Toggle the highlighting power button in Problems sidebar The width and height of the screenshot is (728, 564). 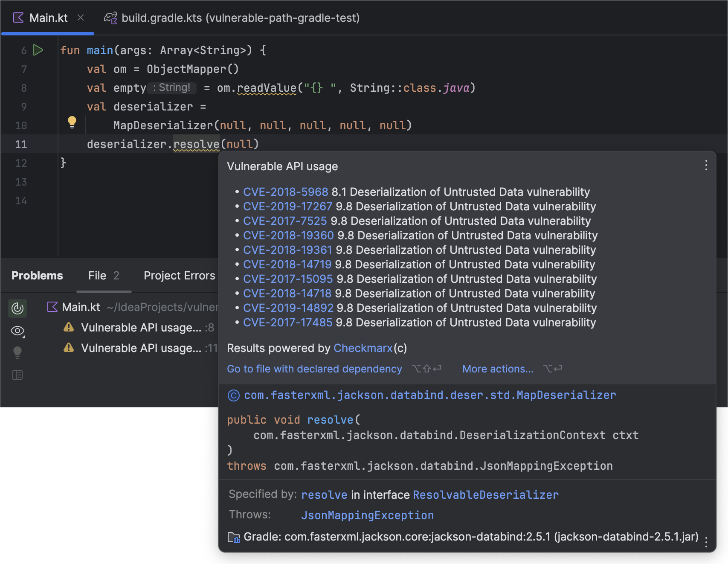click(x=17, y=308)
